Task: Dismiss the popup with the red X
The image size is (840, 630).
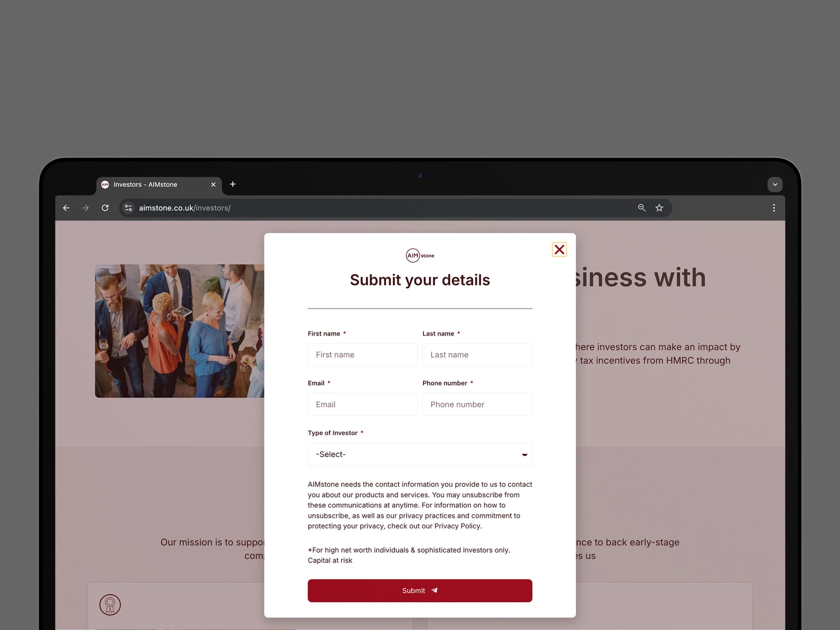Action: [x=559, y=250]
